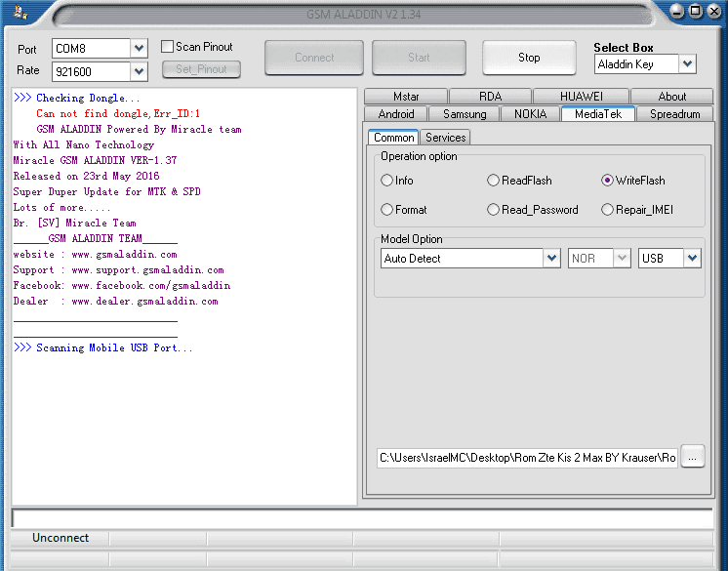Screen dimensions: 728x571
Task: Open the Samsung tab
Action: pos(465,114)
